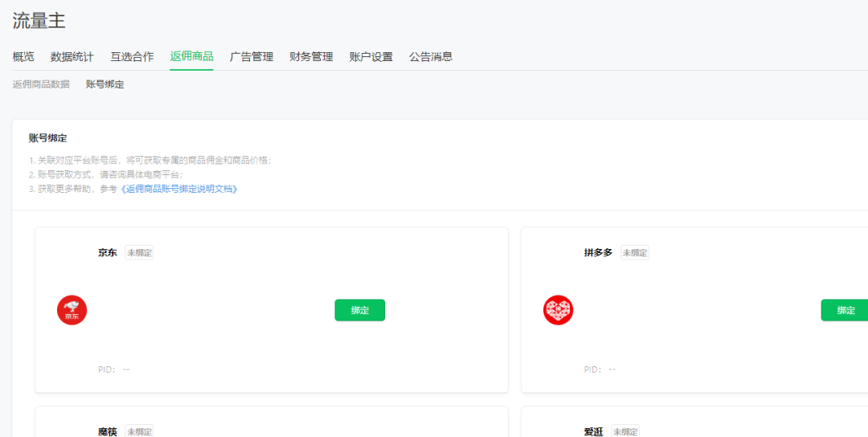Click the 未绑定 badge beside 京东

tap(139, 253)
